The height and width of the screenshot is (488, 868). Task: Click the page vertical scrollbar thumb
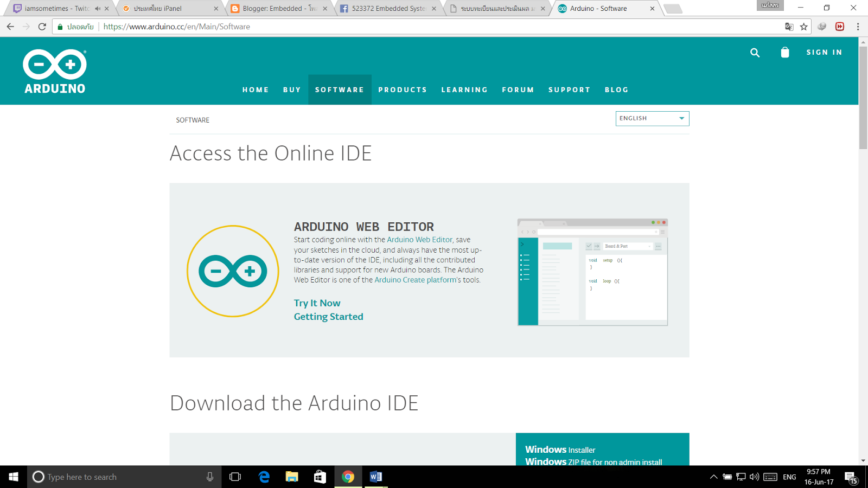pos(863,98)
